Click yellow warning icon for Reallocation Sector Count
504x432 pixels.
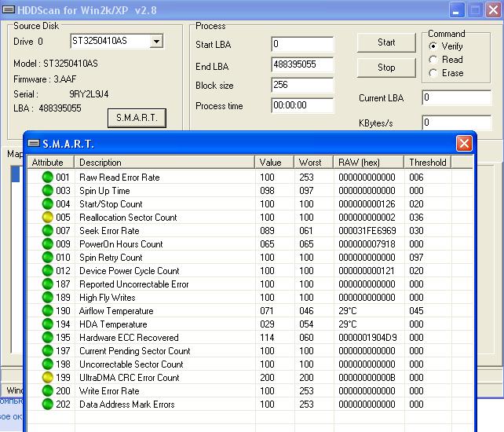click(48, 217)
